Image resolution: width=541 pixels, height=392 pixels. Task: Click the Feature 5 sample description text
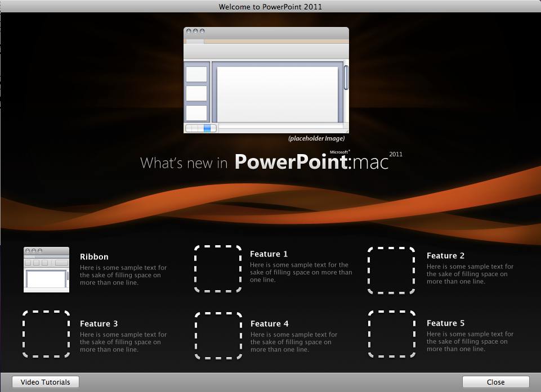coord(470,341)
